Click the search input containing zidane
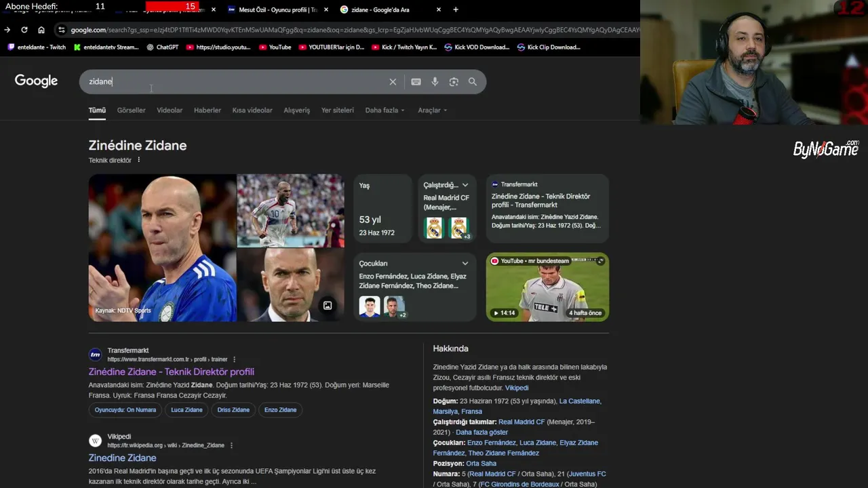This screenshot has height=488, width=868. click(x=235, y=82)
